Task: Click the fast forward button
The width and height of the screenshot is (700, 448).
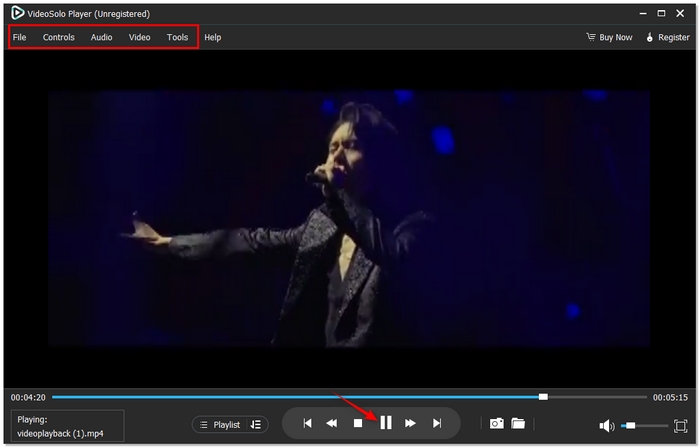Action: (410, 424)
